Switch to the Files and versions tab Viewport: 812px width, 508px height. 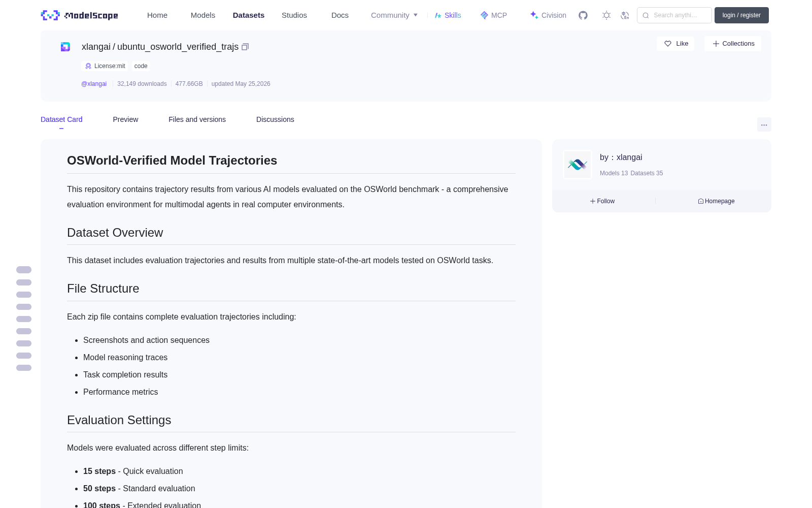click(x=197, y=119)
